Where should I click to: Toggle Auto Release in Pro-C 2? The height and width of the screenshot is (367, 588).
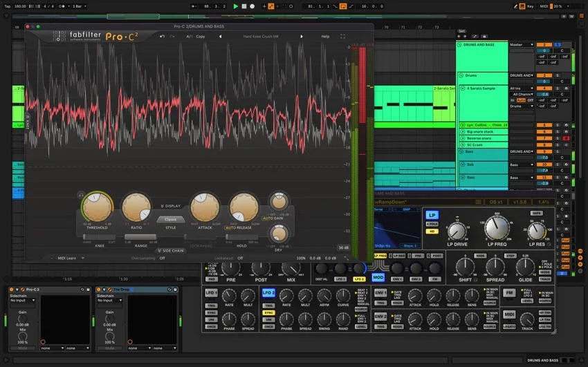(x=238, y=227)
